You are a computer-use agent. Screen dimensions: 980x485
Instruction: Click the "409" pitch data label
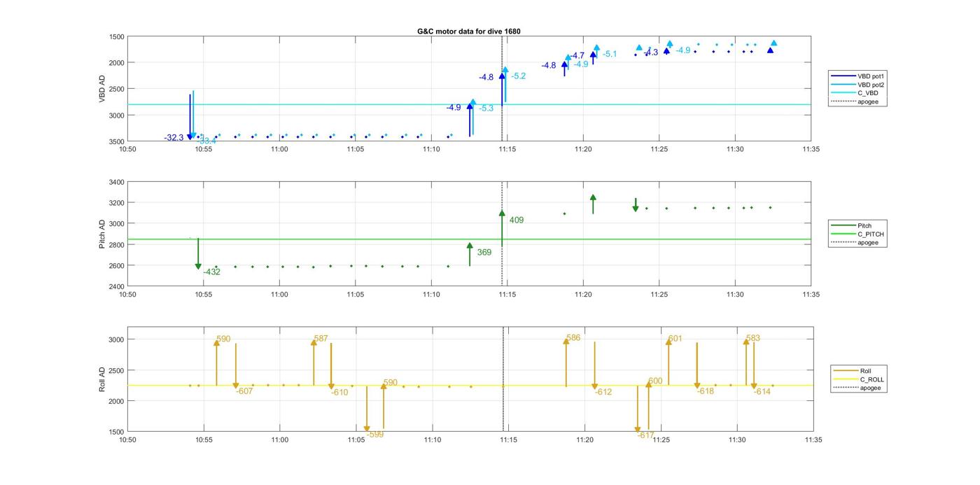[x=517, y=220]
